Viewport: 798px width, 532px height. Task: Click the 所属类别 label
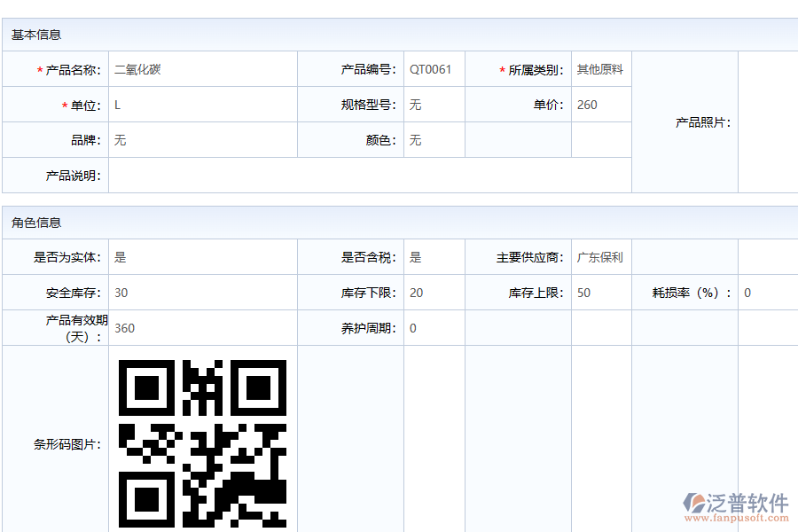pyautogui.click(x=536, y=70)
